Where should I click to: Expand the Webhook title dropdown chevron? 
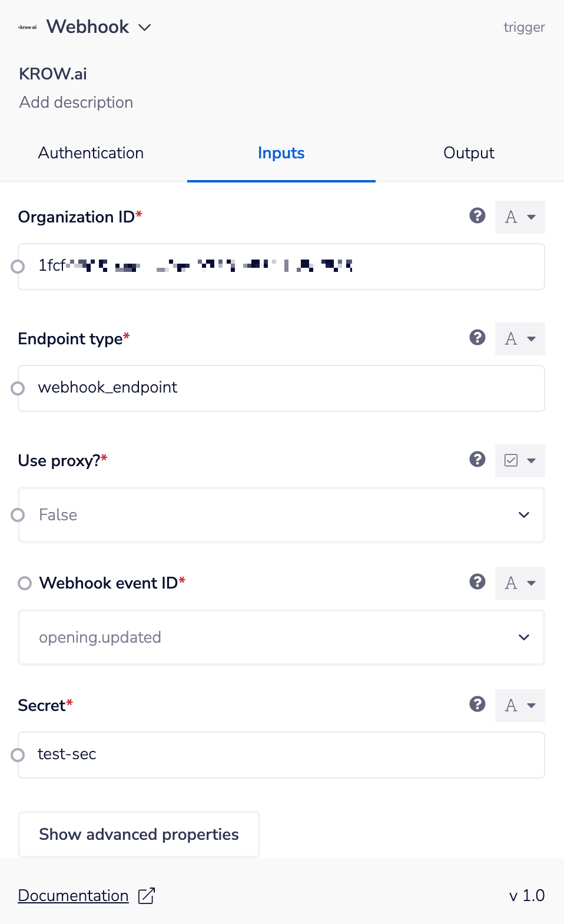(145, 28)
